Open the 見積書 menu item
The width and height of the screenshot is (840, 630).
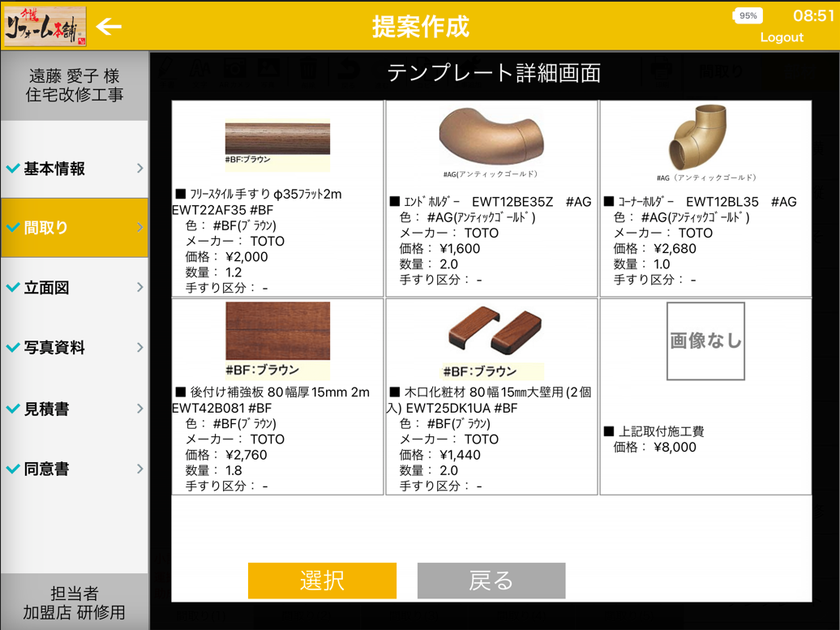click(74, 408)
